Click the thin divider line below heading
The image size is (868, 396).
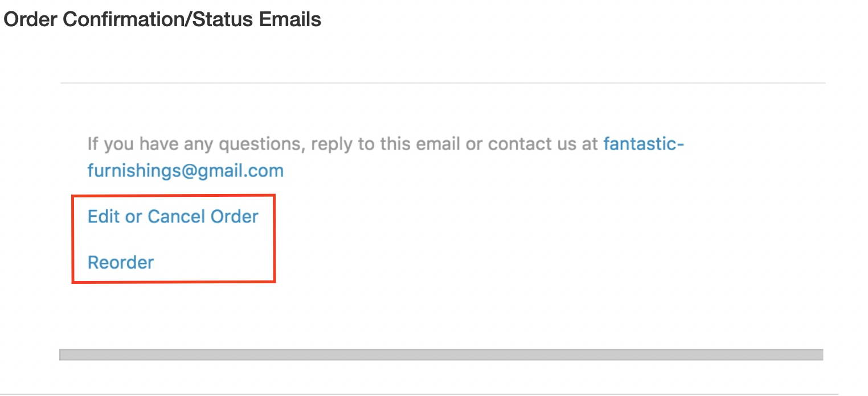pyautogui.click(x=443, y=83)
